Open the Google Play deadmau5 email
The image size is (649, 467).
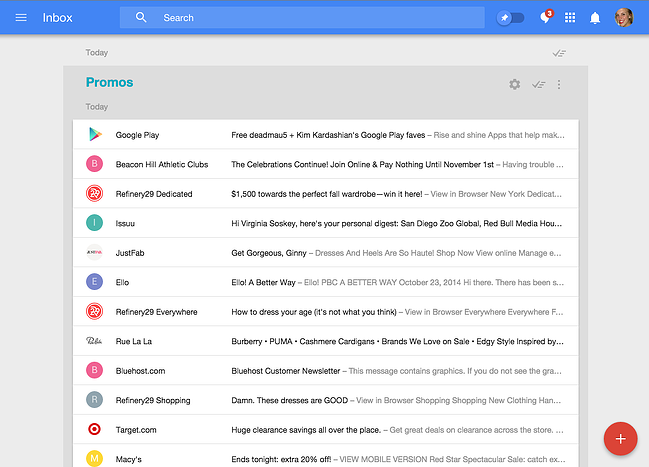click(326, 134)
